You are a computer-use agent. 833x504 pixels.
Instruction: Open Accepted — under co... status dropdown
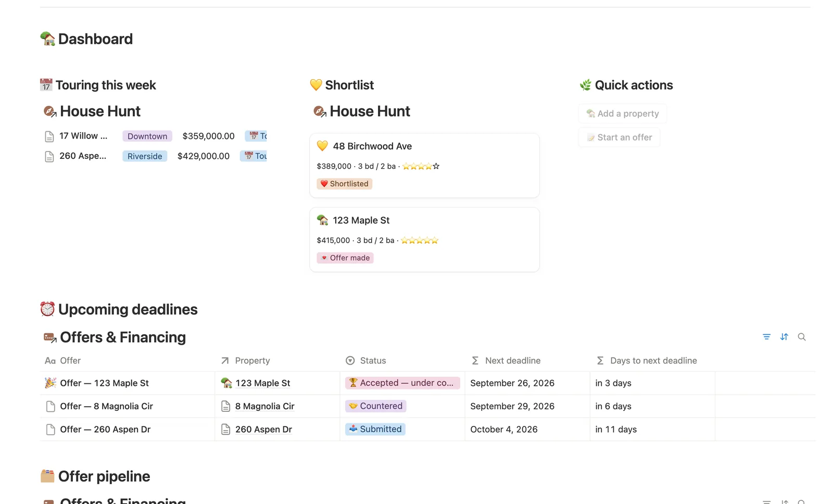[402, 383]
